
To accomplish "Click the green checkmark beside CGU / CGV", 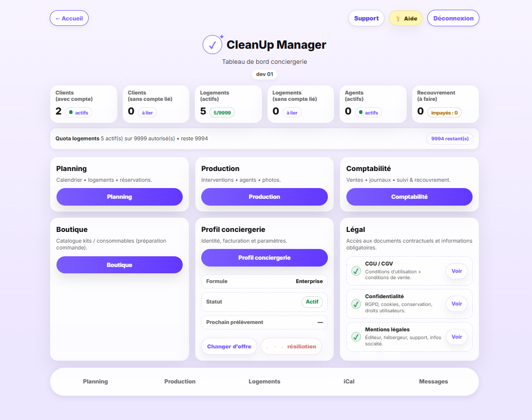I will pyautogui.click(x=355, y=271).
